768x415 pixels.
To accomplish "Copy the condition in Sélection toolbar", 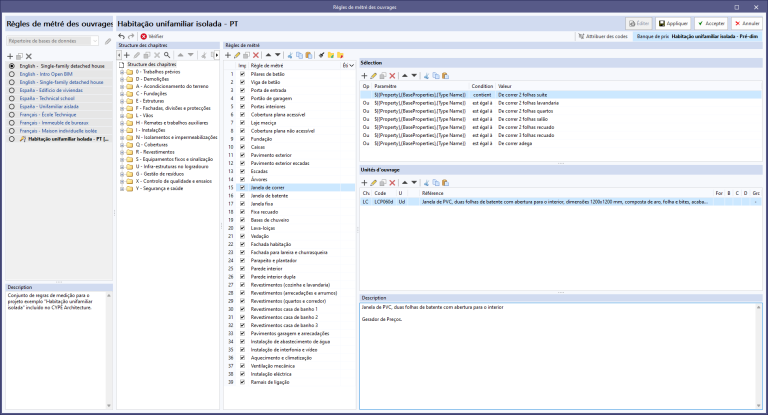I will [x=435, y=76].
